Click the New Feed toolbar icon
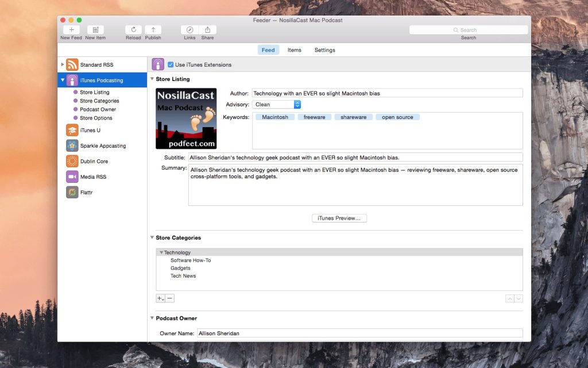This screenshot has width=588, height=368. point(71,30)
